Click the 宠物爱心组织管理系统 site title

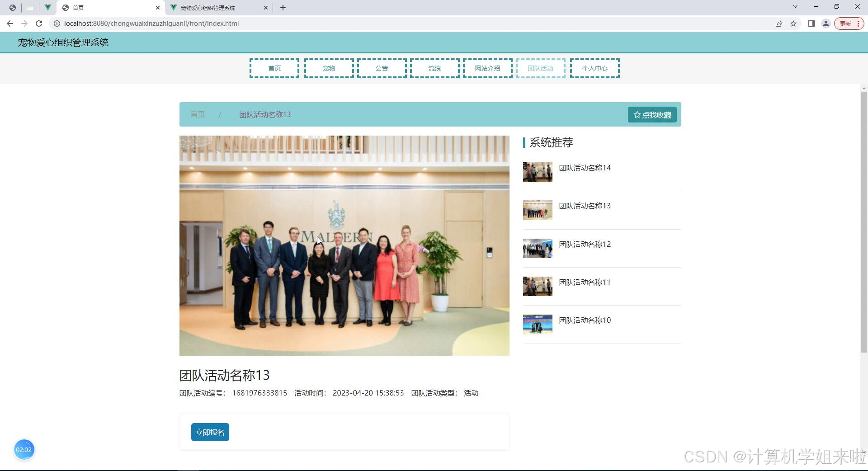pyautogui.click(x=63, y=42)
